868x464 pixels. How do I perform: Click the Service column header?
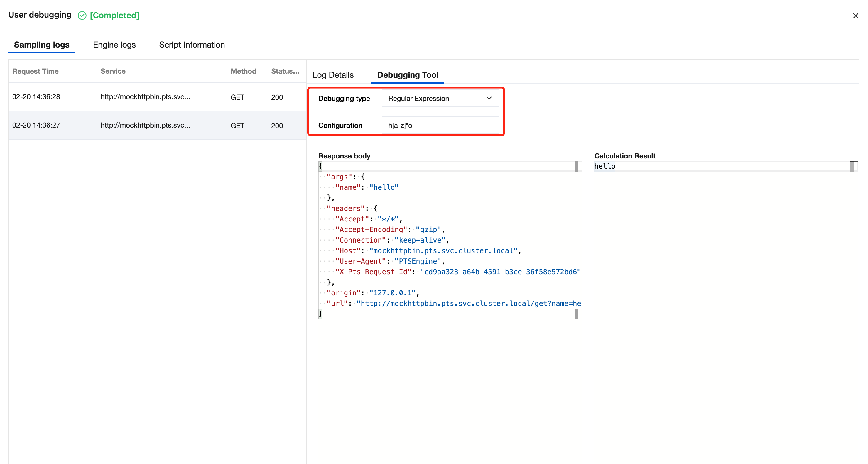click(113, 71)
